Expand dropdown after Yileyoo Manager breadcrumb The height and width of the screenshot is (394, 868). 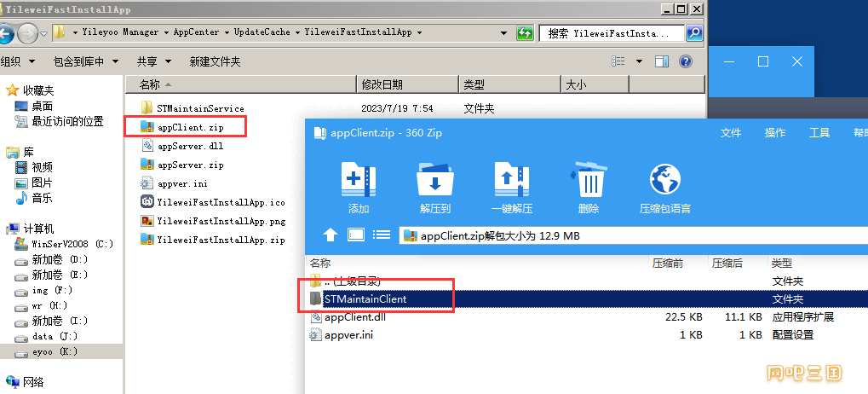click(x=166, y=32)
